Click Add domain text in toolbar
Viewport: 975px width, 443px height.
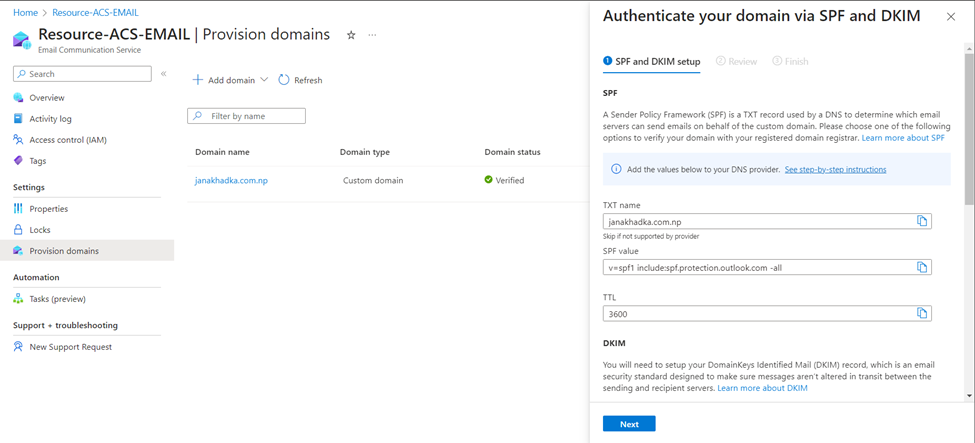pos(231,80)
